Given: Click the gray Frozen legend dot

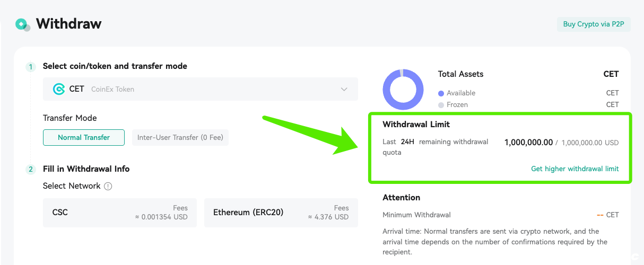Looking at the screenshot, I should point(441,105).
